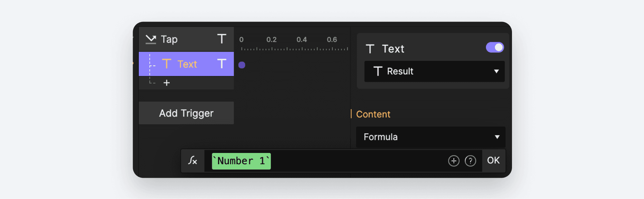Select the T icon on the Tap row
Image resolution: width=644 pixels, height=199 pixels.
pos(221,39)
